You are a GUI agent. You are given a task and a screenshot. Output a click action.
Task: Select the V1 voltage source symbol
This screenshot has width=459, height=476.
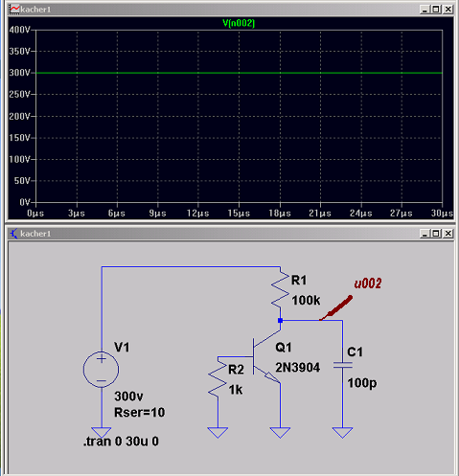point(102,370)
